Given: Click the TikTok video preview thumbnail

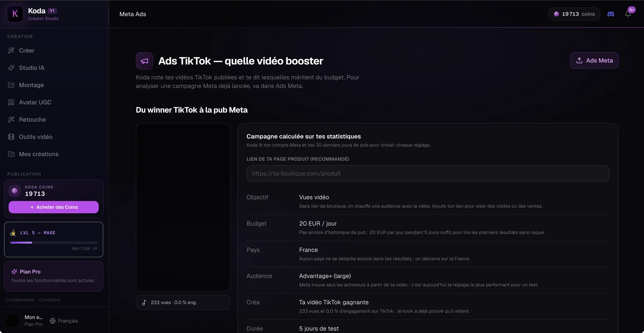Looking at the screenshot, I should (x=183, y=207).
